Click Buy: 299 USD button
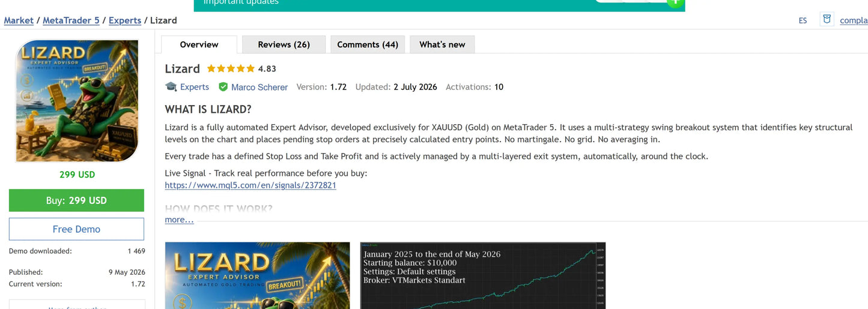The image size is (868, 309). (76, 200)
